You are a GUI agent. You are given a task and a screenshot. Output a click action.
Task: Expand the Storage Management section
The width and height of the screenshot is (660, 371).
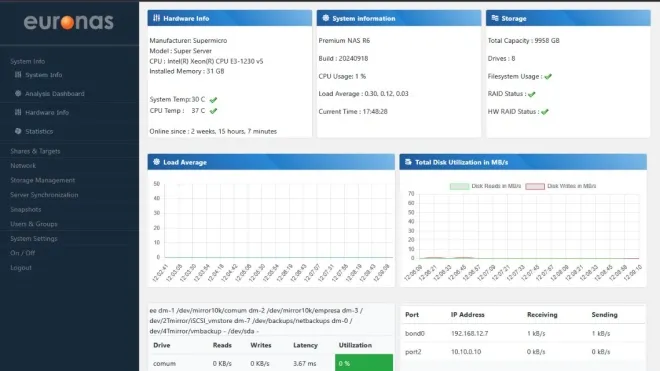pos(43,180)
